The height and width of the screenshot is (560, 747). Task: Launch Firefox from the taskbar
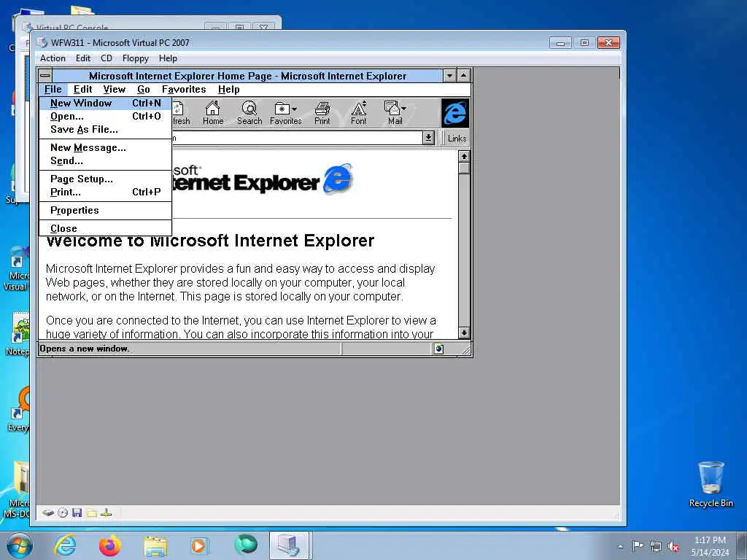click(109, 545)
